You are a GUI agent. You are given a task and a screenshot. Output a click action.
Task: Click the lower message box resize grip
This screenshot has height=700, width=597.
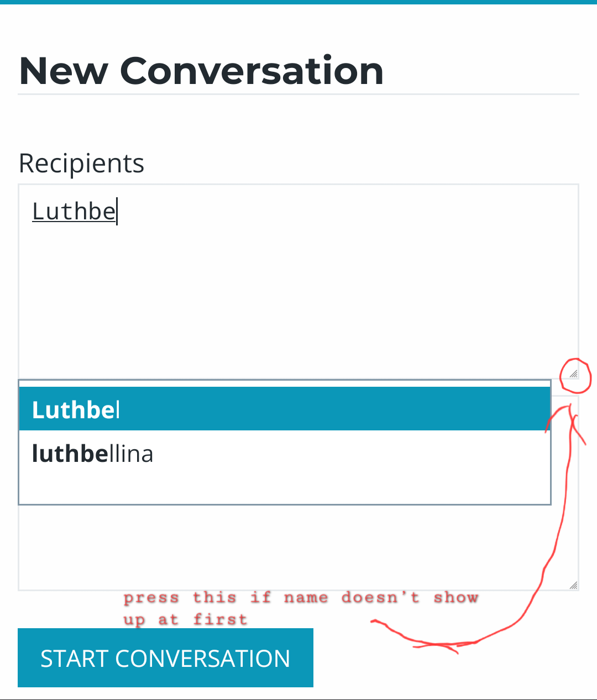pyautogui.click(x=573, y=585)
